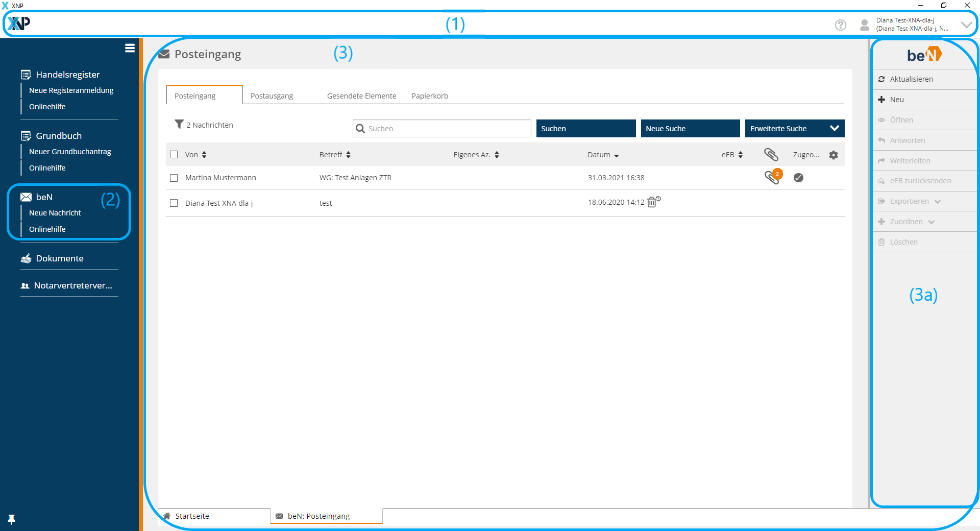Click the date 31.03.2021 16:38
This screenshot has width=980, height=531.
[616, 178]
